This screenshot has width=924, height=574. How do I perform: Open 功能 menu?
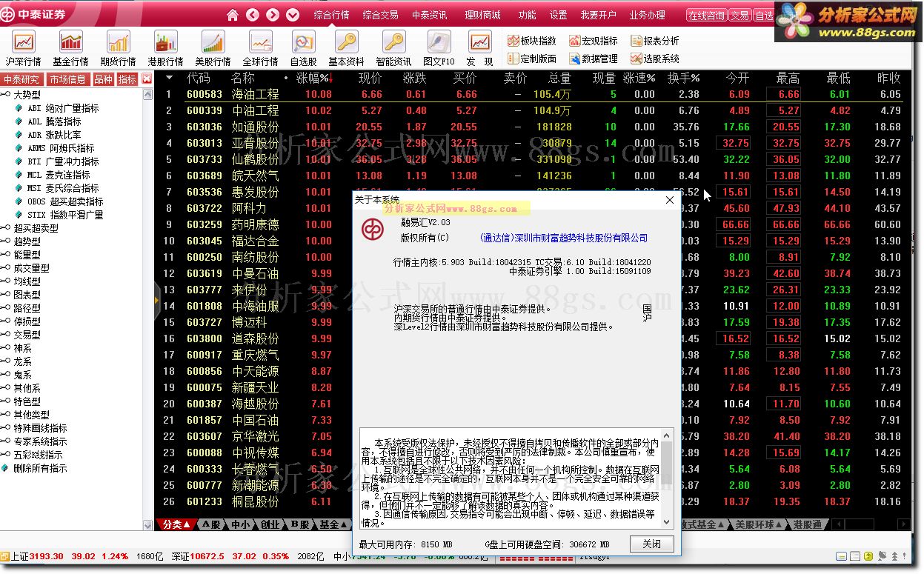pos(527,15)
